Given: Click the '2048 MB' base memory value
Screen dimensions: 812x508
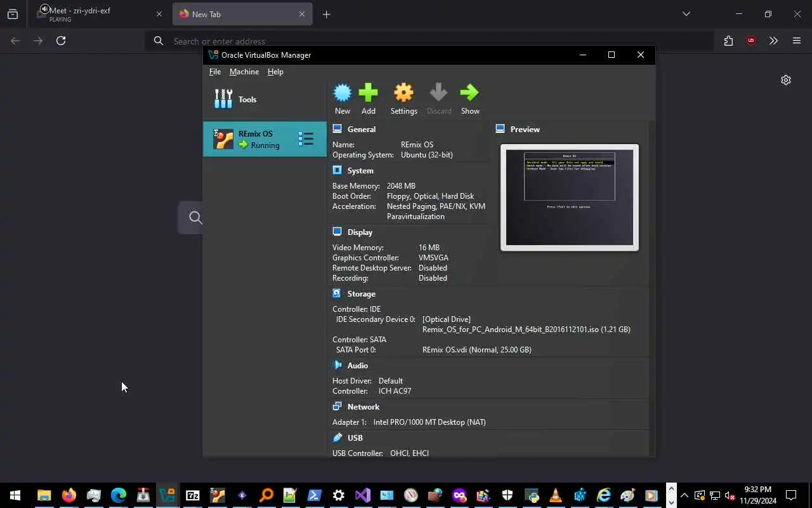Looking at the screenshot, I should point(401,186).
